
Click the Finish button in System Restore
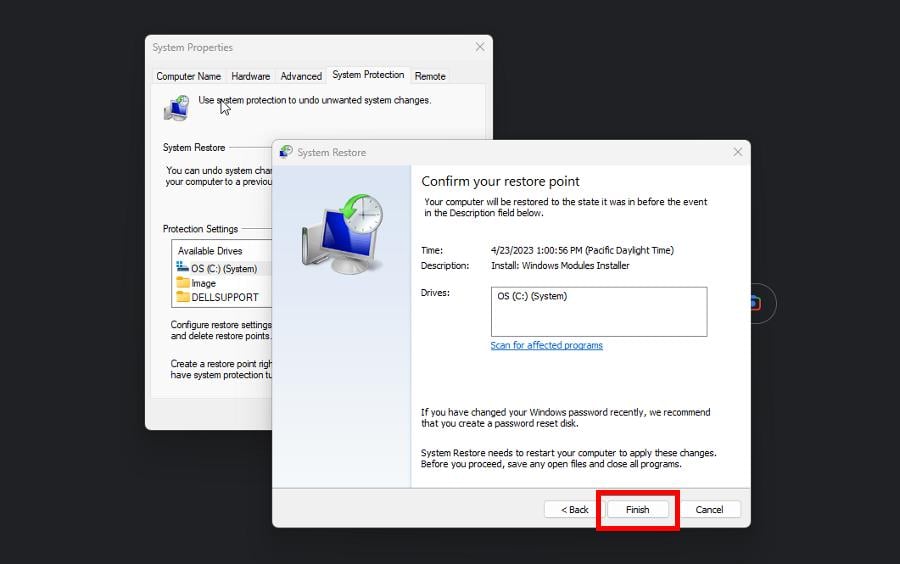[x=637, y=509]
